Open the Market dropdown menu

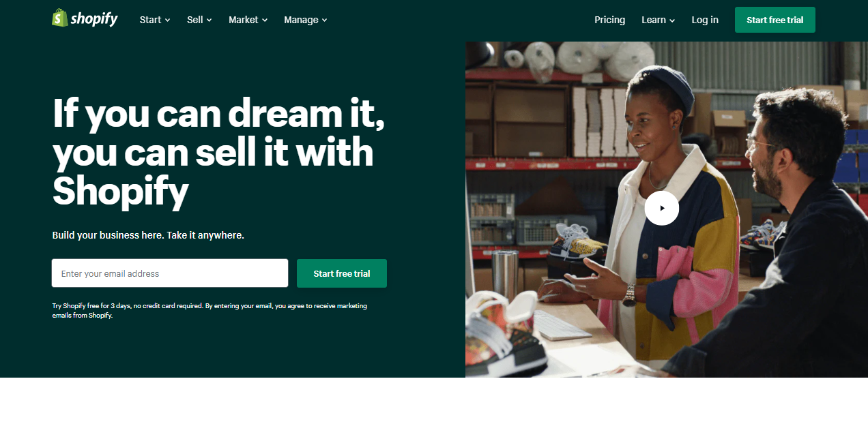pyautogui.click(x=248, y=20)
